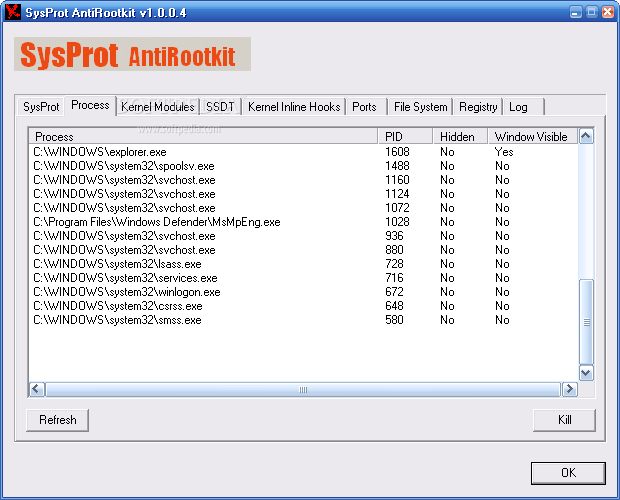
Task: Click PID value 1608
Action: coord(397,152)
